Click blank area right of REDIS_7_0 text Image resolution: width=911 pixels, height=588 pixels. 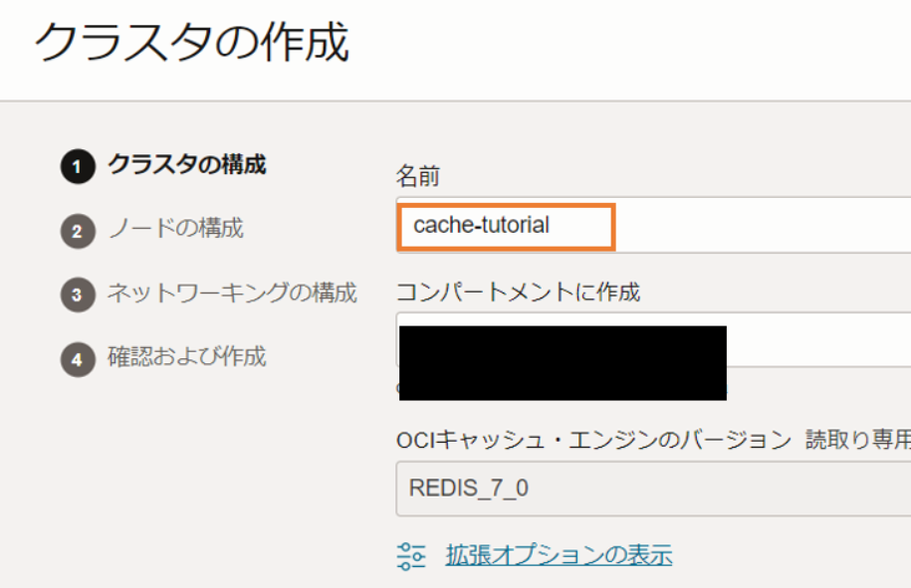(697, 489)
